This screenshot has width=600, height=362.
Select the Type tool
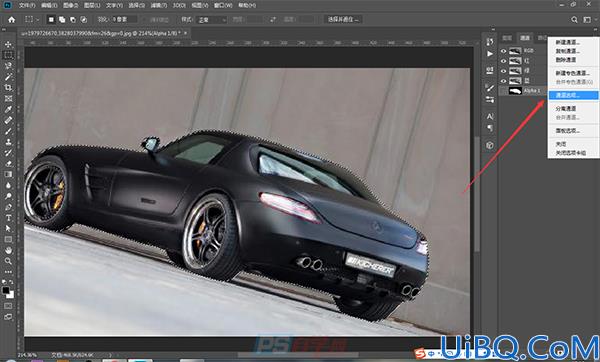pyautogui.click(x=8, y=218)
